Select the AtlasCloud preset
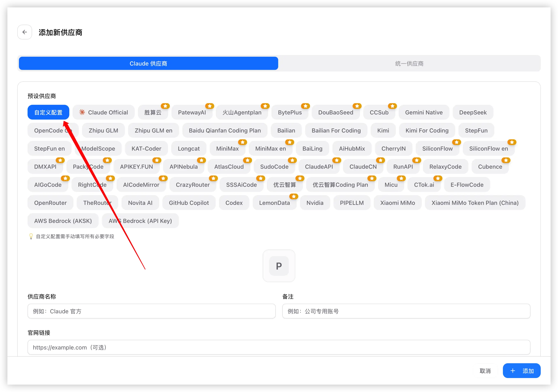Image resolution: width=558 pixels, height=392 pixels. (x=229, y=167)
